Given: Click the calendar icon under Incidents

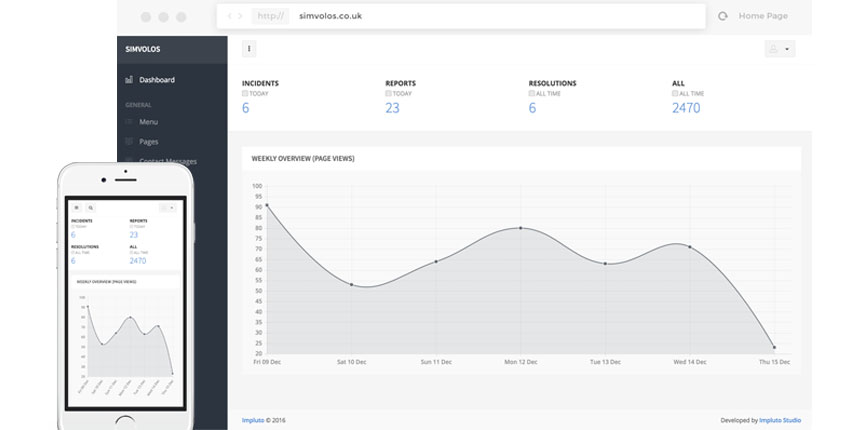Looking at the screenshot, I should [x=245, y=93].
